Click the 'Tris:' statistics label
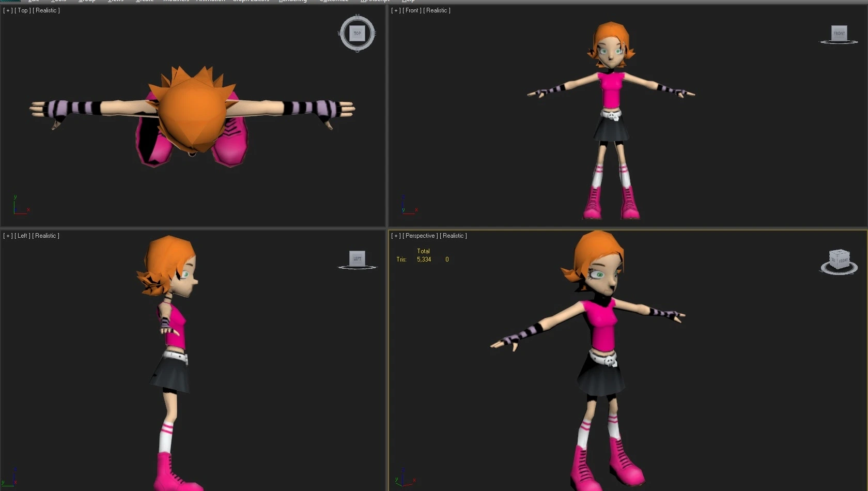The image size is (868, 491). click(x=401, y=259)
